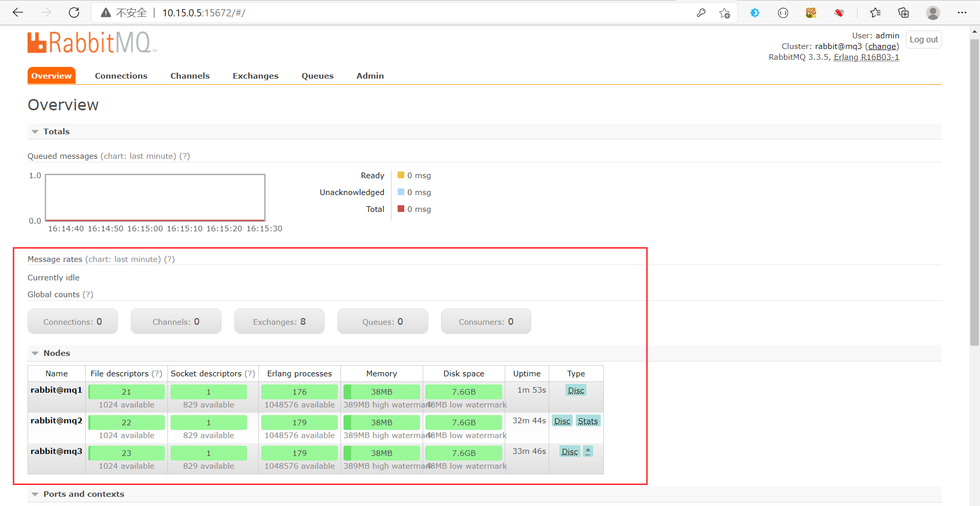Click the Queued messages help (?) link
This screenshot has height=506, width=980.
(x=184, y=156)
